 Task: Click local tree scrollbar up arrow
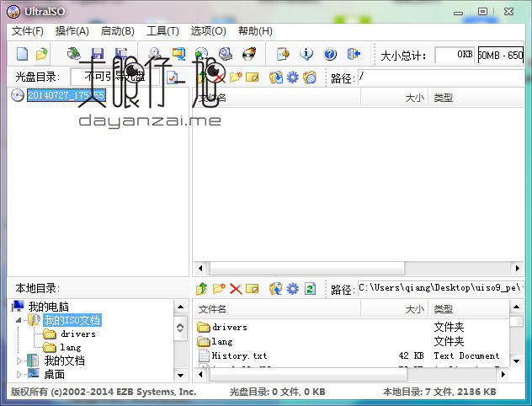tap(180, 307)
